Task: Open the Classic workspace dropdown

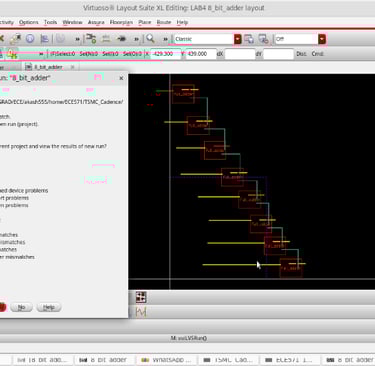Action: [x=237, y=39]
